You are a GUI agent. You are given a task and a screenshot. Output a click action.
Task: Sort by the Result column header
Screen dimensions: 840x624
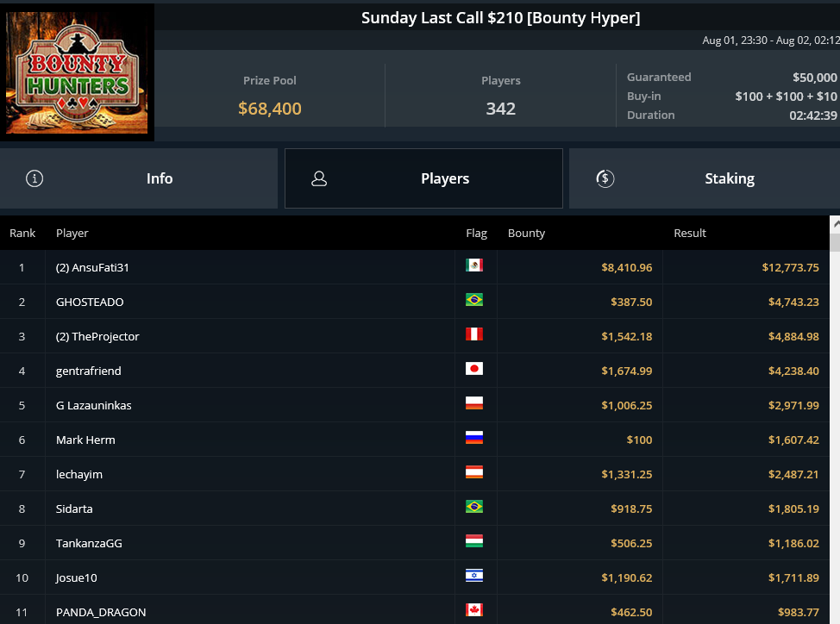pyautogui.click(x=690, y=233)
